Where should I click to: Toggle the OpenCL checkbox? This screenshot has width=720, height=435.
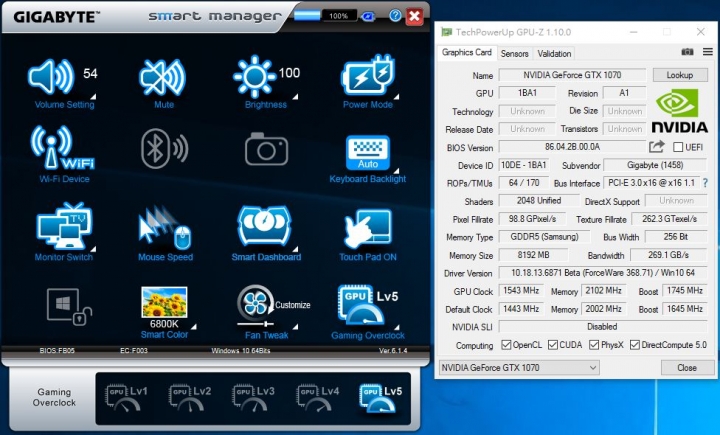pos(506,345)
